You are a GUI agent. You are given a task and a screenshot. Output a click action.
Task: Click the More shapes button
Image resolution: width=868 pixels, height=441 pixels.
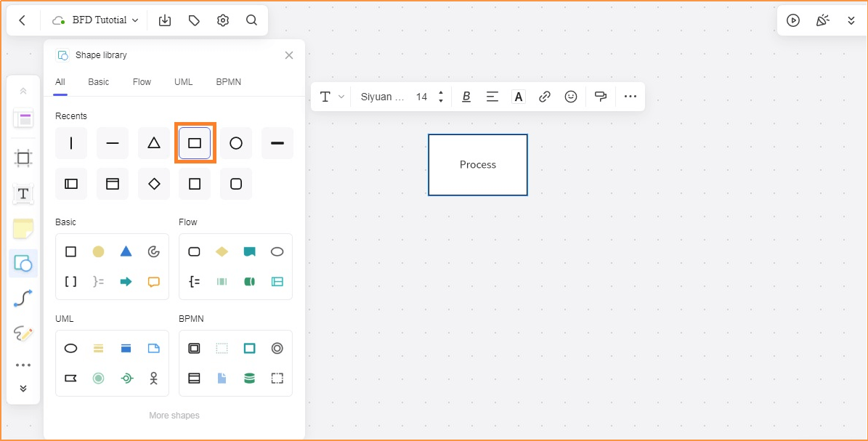(x=174, y=415)
